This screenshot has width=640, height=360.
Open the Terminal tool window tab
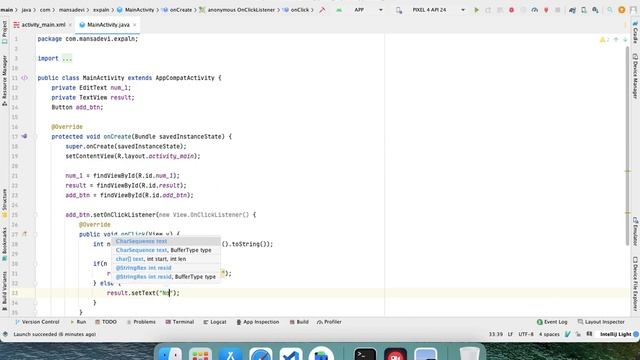tap(180, 322)
